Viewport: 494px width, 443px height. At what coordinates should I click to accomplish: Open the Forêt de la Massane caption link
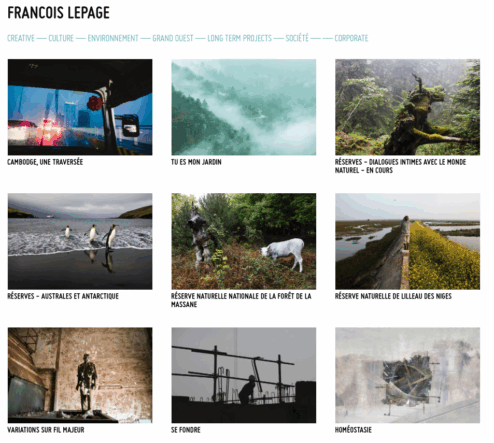[x=241, y=300]
